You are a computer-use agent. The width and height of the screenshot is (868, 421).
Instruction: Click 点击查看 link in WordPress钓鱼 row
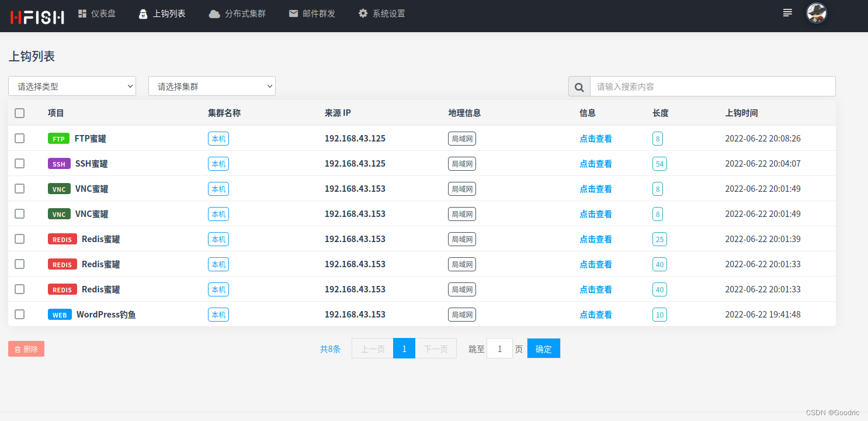(596, 315)
